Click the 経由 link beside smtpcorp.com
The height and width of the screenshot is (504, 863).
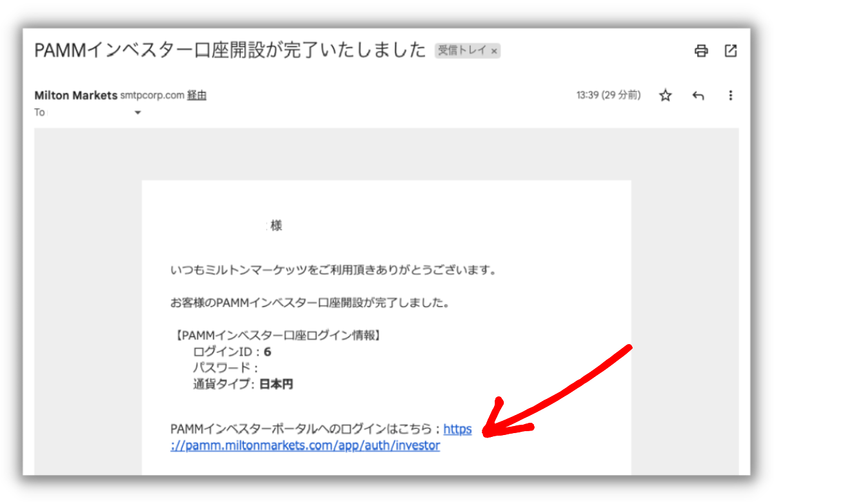click(x=197, y=95)
